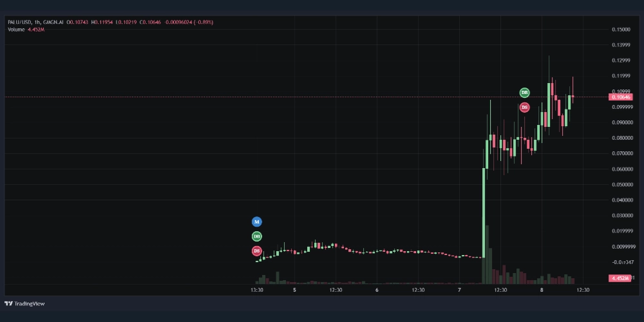Click the red DS marker near 13:30

click(x=257, y=251)
